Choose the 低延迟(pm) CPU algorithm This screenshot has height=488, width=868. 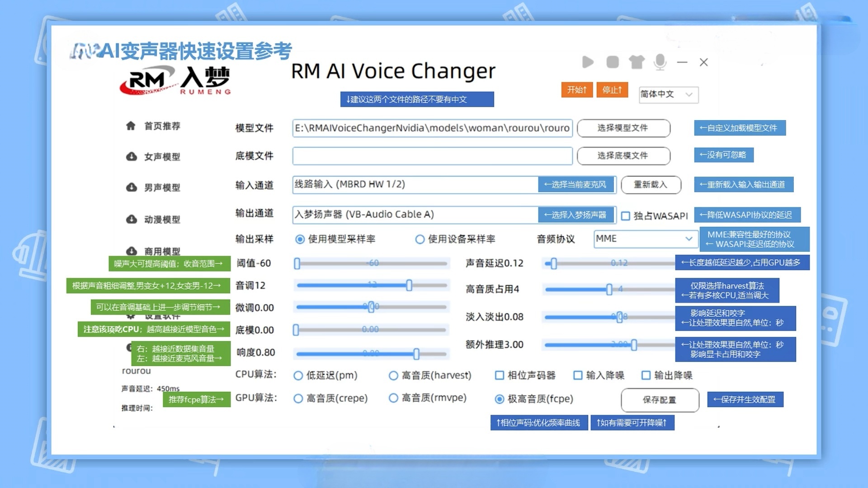coord(298,375)
